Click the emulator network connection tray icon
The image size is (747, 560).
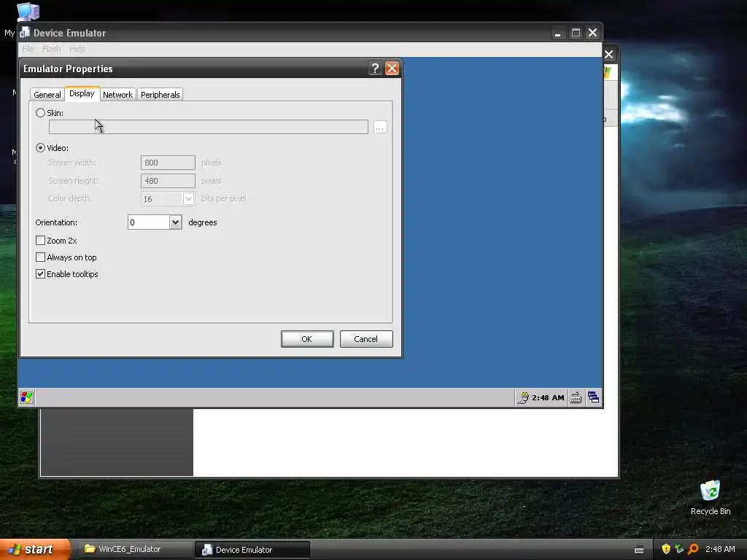click(523, 397)
